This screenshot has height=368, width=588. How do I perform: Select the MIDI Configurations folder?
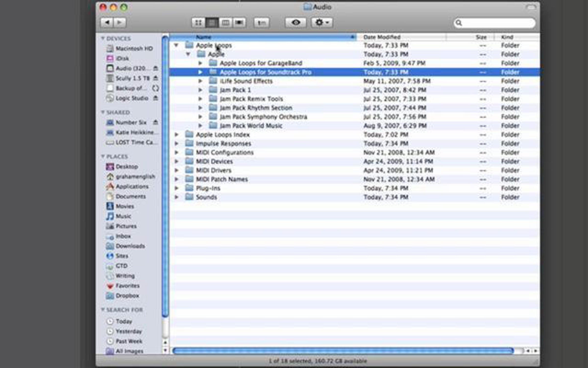(x=355, y=152)
